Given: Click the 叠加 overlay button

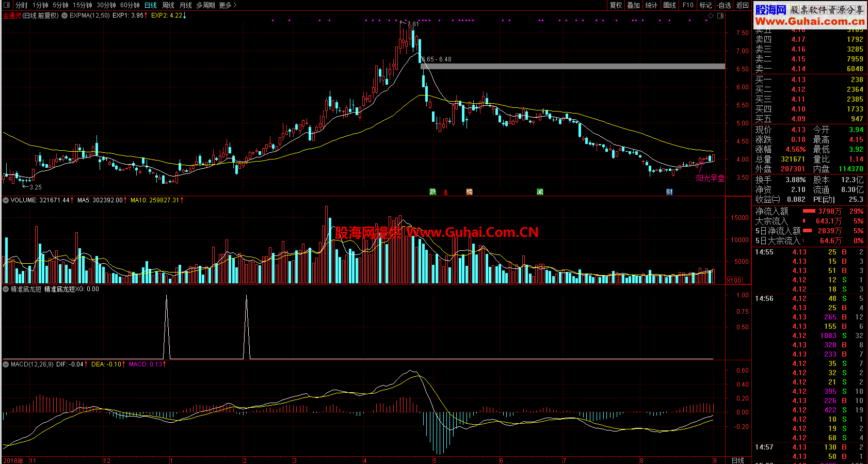Looking at the screenshot, I should [633, 5].
